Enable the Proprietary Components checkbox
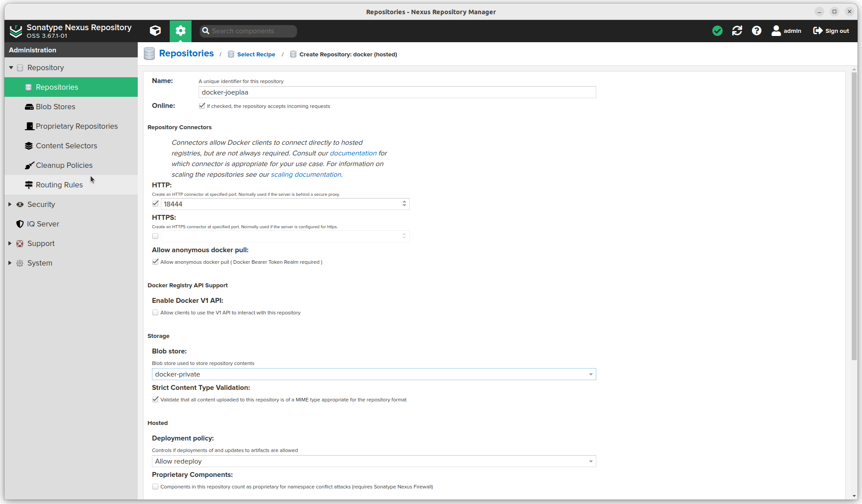Screen dimensions: 862x504 tap(156, 487)
